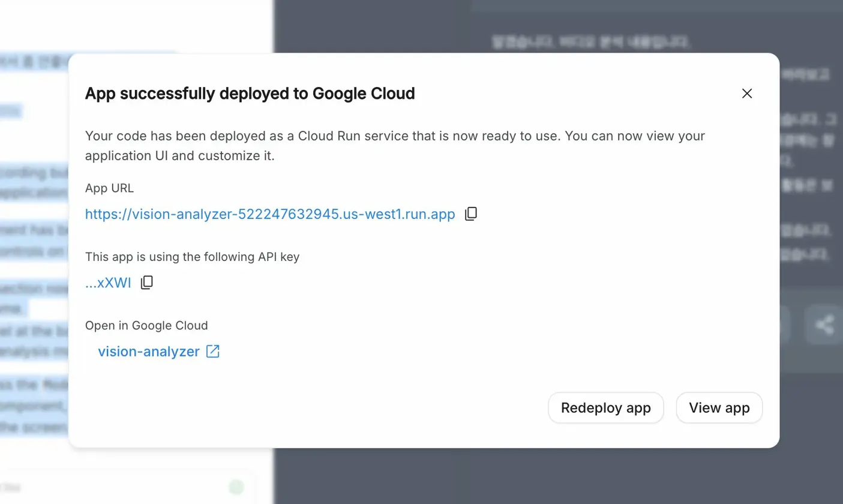Click the View app button
843x504 pixels.
point(719,408)
